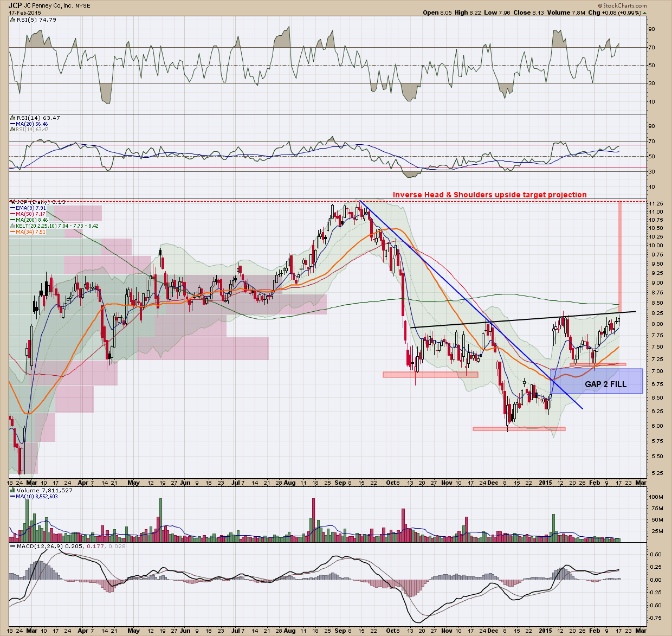Click the black 'RSI(14) 63.47' indicator label
The width and height of the screenshot is (672, 636).
pyautogui.click(x=37, y=118)
